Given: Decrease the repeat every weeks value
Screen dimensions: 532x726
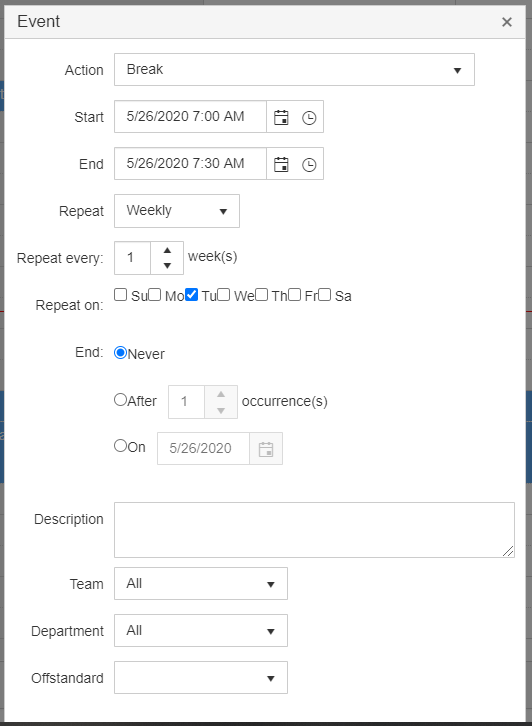Looking at the screenshot, I should [167, 266].
